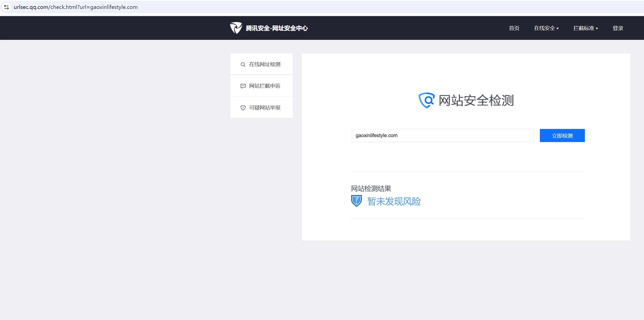This screenshot has height=320, width=644.
Task: Open the 登录 login link
Action: [x=618, y=28]
